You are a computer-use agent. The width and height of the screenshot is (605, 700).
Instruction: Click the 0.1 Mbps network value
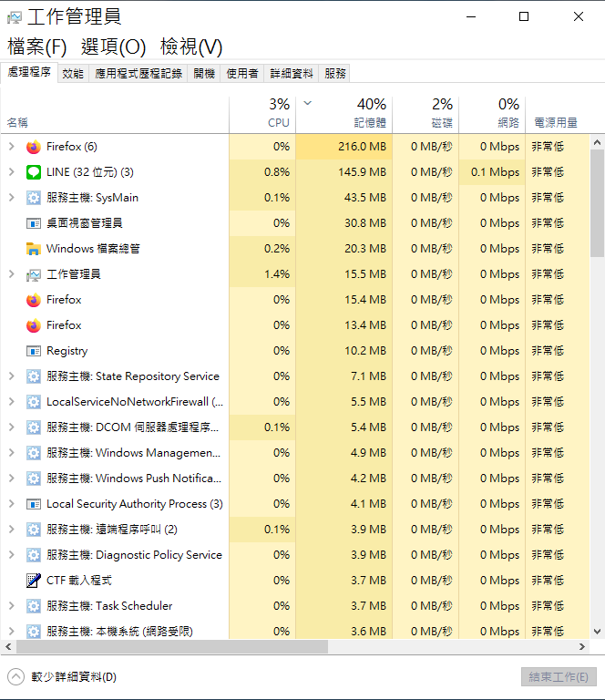click(x=495, y=172)
